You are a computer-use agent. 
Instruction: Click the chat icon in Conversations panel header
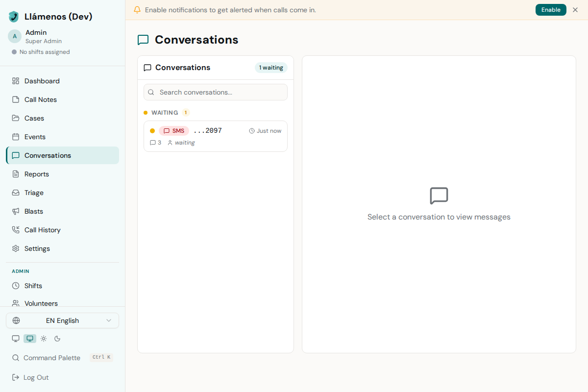[x=147, y=68]
